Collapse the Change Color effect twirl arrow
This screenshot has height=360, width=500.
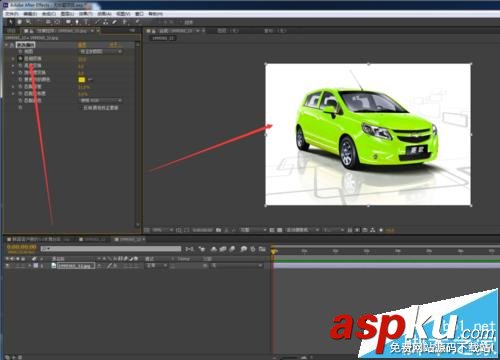6,45
